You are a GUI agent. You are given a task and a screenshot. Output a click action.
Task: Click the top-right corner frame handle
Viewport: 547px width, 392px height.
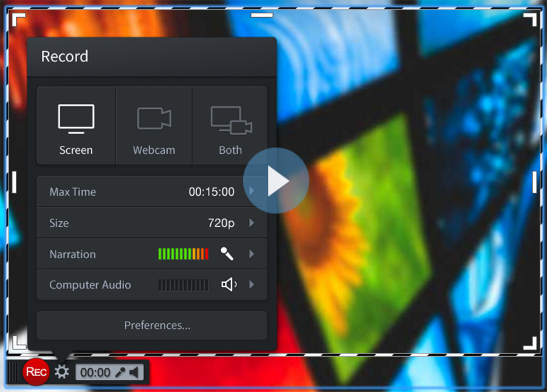click(530, 19)
